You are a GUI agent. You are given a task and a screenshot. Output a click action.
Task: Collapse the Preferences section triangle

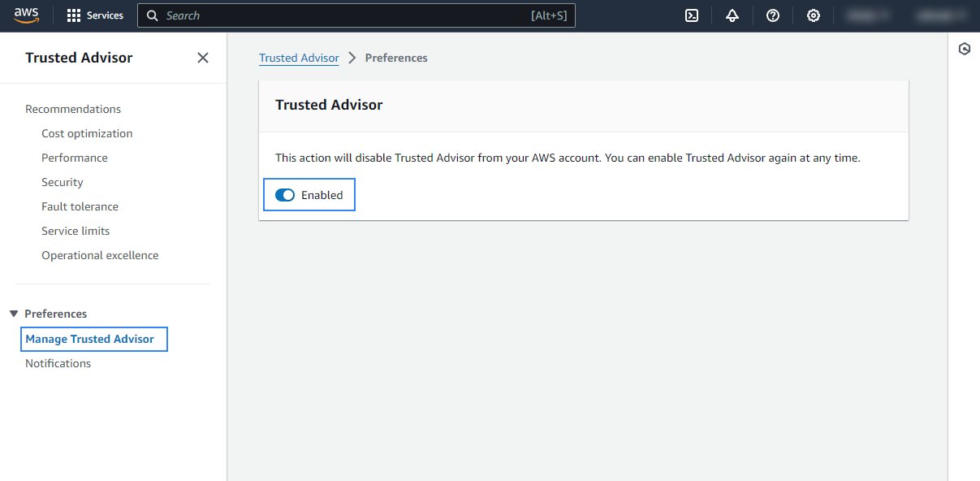[x=14, y=314]
